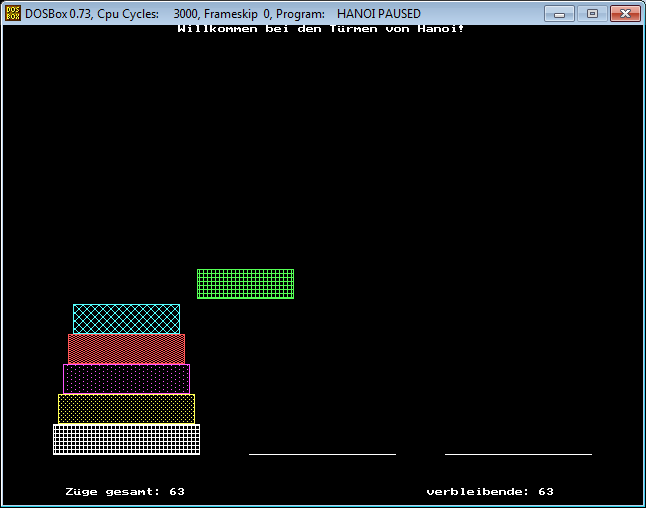The height and width of the screenshot is (508, 646).
Task: Select the red disc on left tower
Action: tap(126, 348)
